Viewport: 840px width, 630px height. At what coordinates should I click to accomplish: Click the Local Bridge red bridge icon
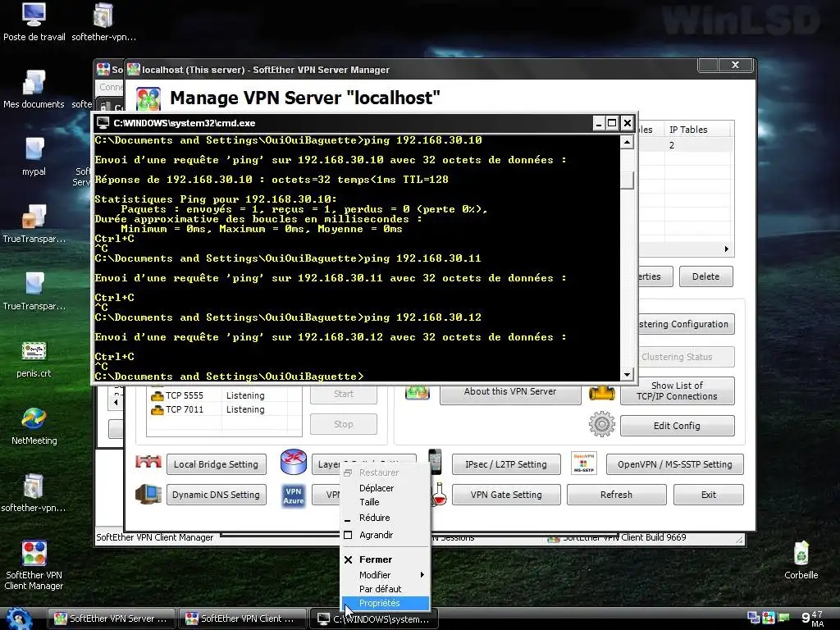point(148,463)
